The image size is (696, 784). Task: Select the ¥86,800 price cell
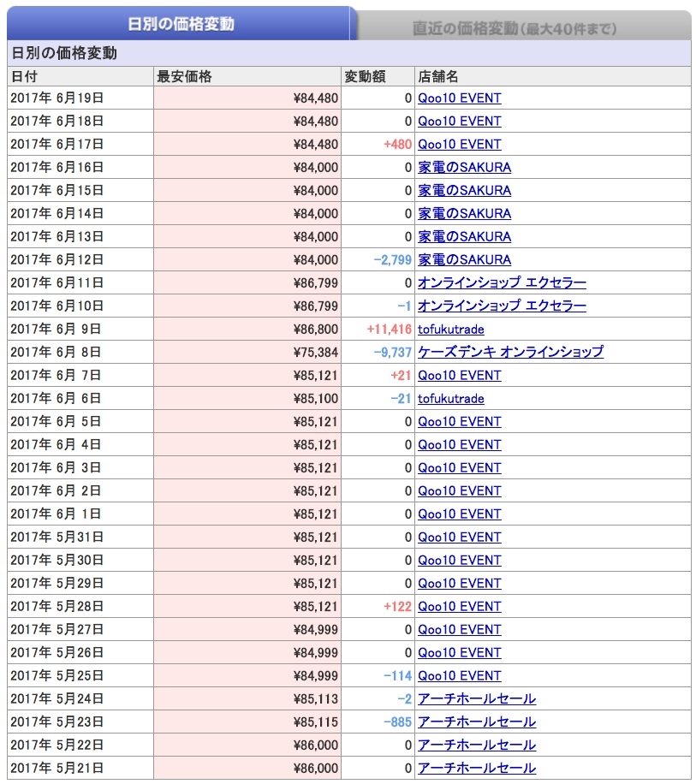click(247, 329)
